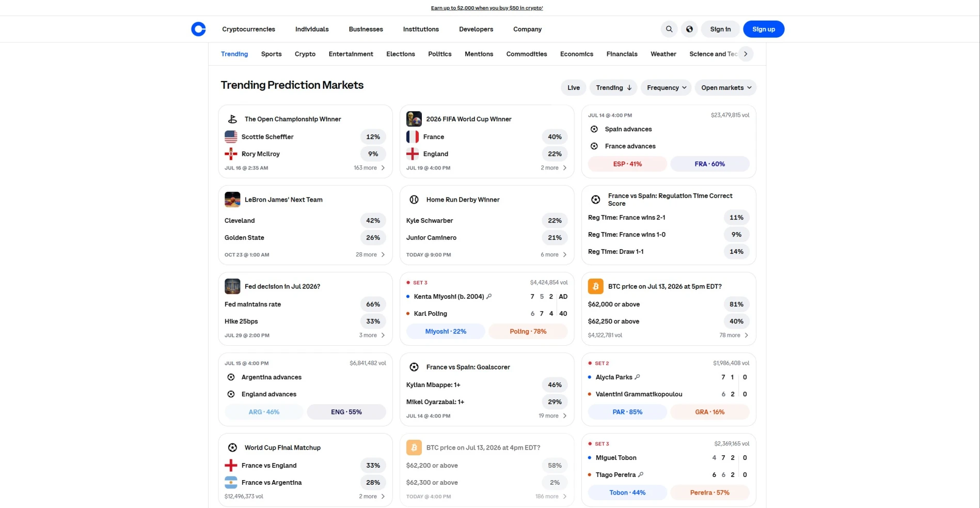Open the Cryptocurrencies menu

coord(248,29)
